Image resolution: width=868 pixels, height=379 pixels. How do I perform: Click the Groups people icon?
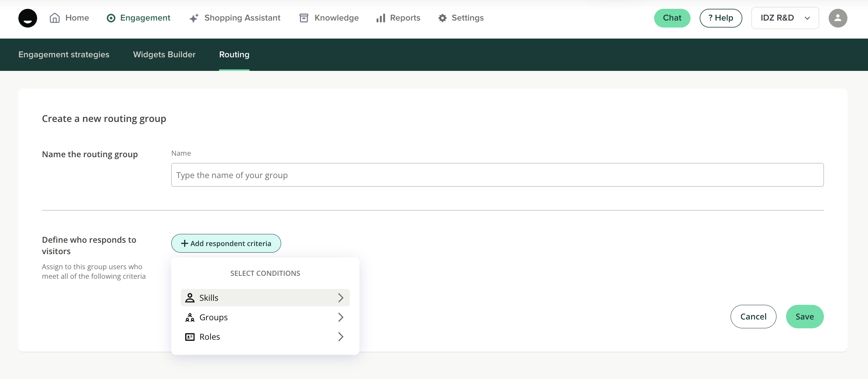pos(190,317)
